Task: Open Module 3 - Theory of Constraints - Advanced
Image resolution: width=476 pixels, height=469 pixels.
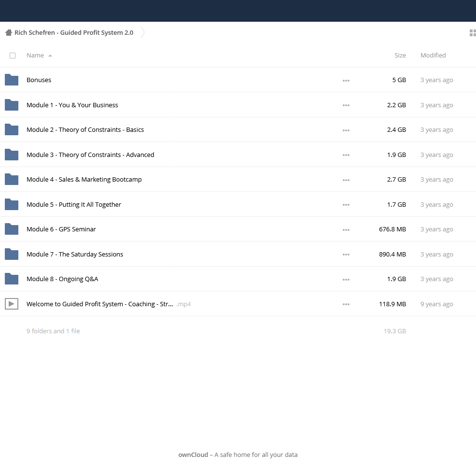Action: [90, 155]
